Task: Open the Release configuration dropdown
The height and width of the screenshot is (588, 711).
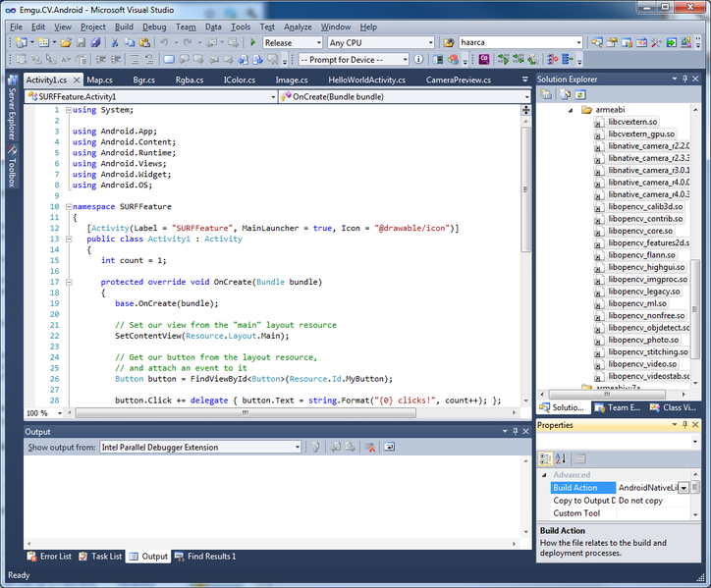Action: click(319, 42)
